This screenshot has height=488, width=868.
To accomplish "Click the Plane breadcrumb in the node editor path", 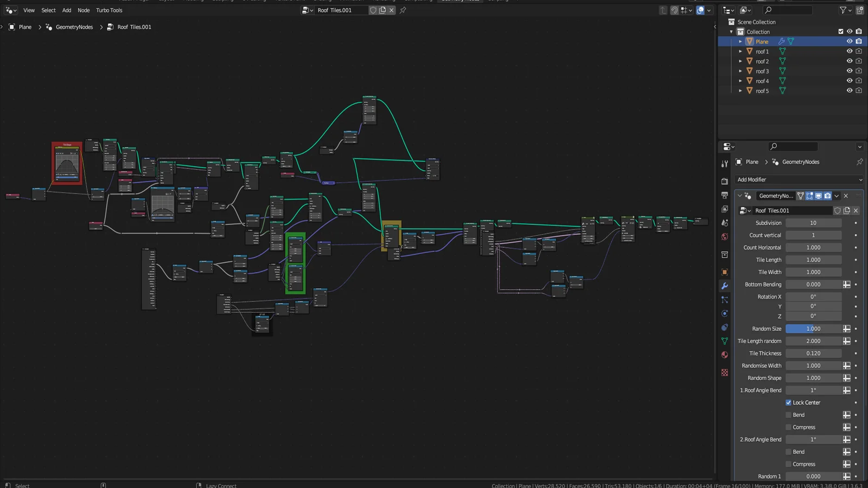I will click(25, 27).
